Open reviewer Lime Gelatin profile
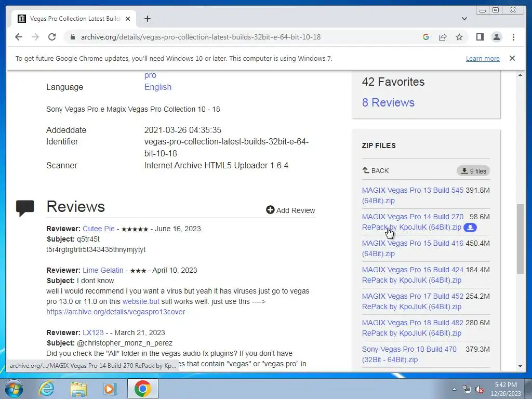The image size is (532, 399). tap(103, 270)
